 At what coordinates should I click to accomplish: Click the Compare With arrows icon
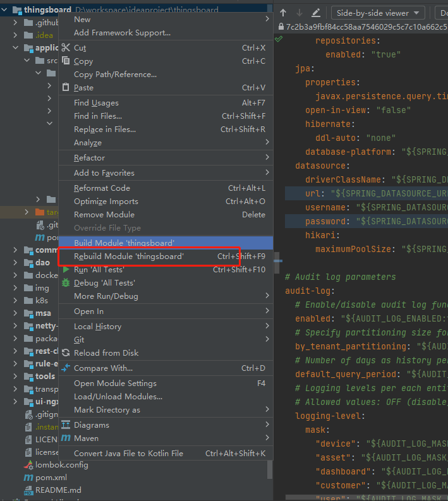point(66,368)
